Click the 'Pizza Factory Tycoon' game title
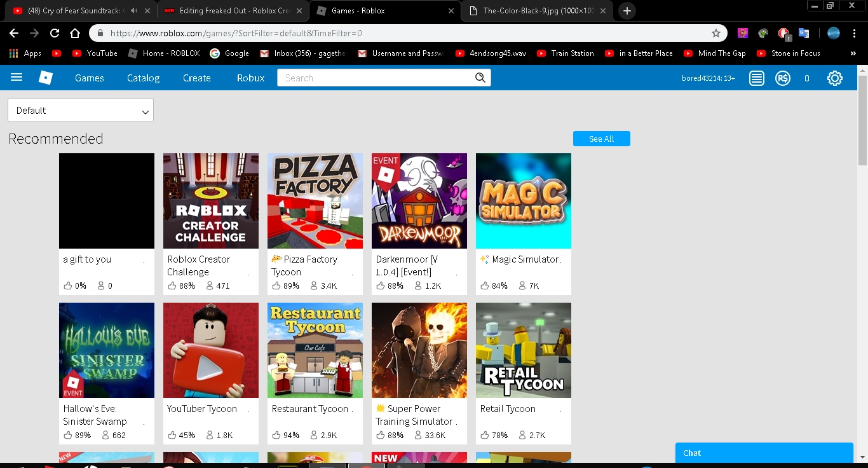868x468 pixels. (x=305, y=266)
